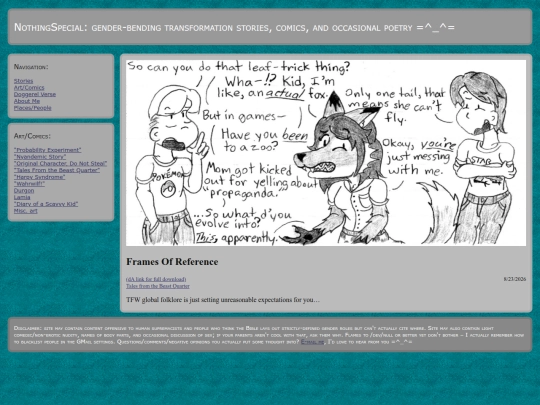
Task: Open the Misc. art link
Action: coord(25,211)
